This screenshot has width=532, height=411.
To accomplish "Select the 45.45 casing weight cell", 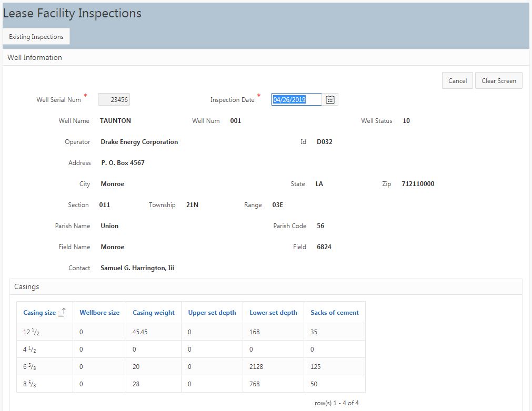I will click(x=140, y=332).
